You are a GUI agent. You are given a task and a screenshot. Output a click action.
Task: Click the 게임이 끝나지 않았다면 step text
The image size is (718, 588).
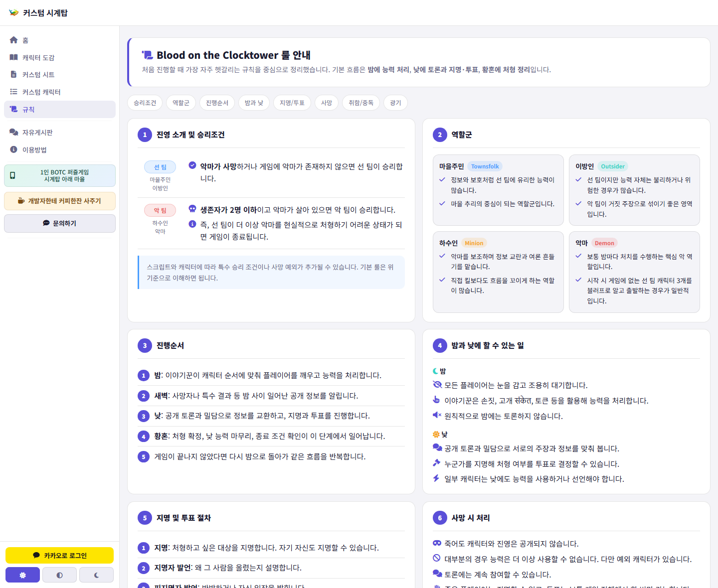pyautogui.click(x=260, y=456)
